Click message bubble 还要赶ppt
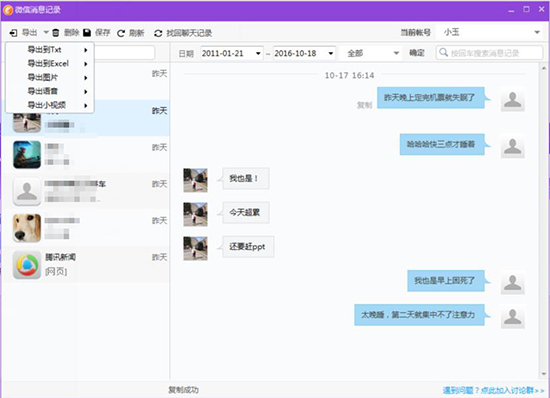The height and width of the screenshot is (398, 550). (x=248, y=247)
